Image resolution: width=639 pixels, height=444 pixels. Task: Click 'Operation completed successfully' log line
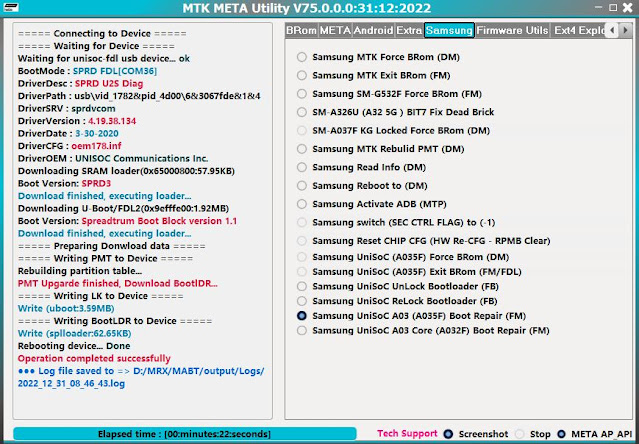(x=94, y=358)
